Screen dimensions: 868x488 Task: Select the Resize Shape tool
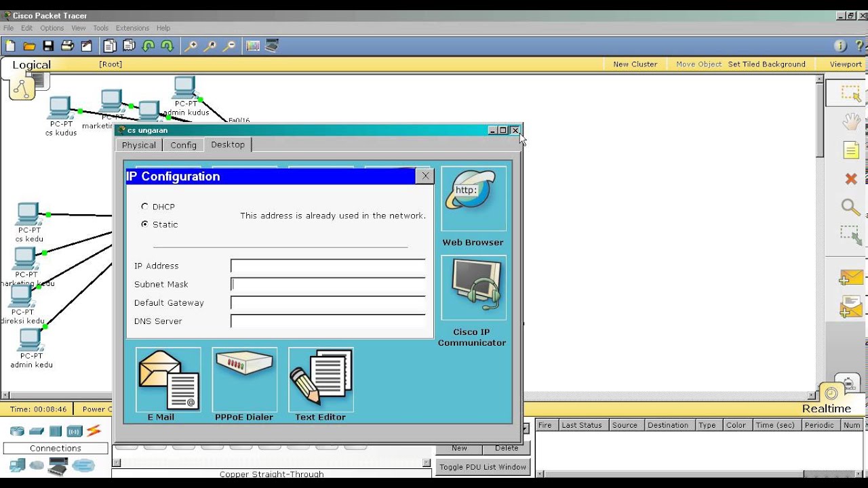[x=851, y=235]
